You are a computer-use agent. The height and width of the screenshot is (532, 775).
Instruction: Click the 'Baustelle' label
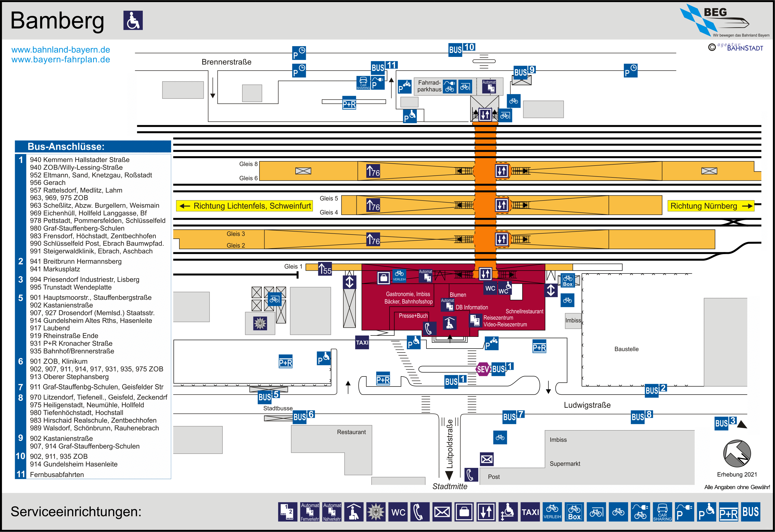click(x=627, y=349)
